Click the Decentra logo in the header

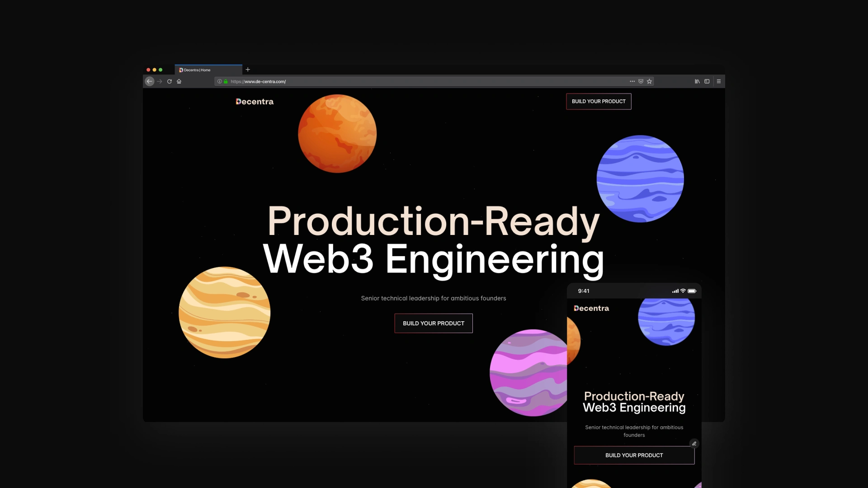[x=255, y=102]
